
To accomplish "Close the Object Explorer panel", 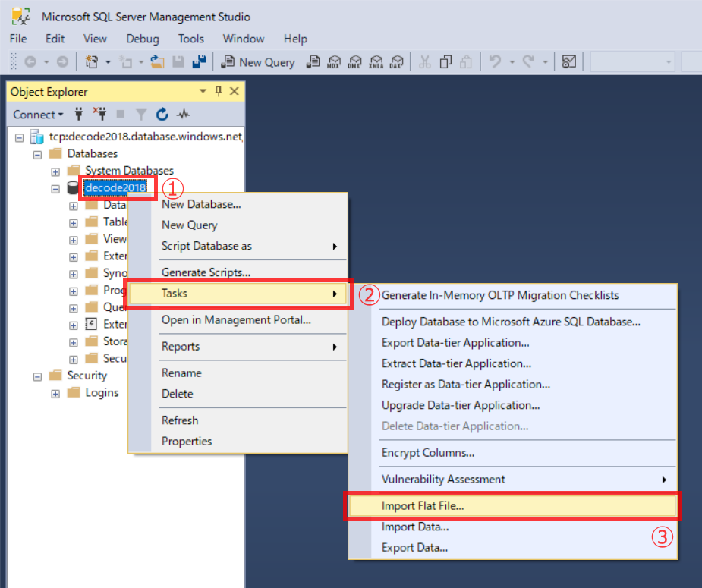I will pos(235,91).
